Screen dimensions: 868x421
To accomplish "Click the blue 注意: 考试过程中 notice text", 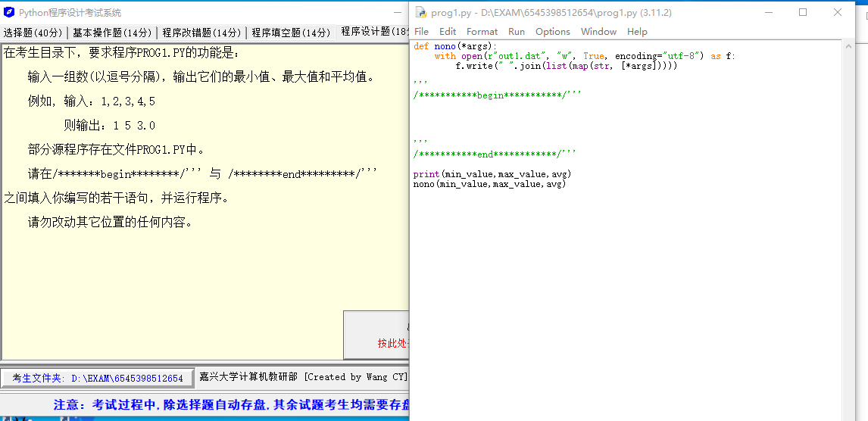I will coord(232,405).
